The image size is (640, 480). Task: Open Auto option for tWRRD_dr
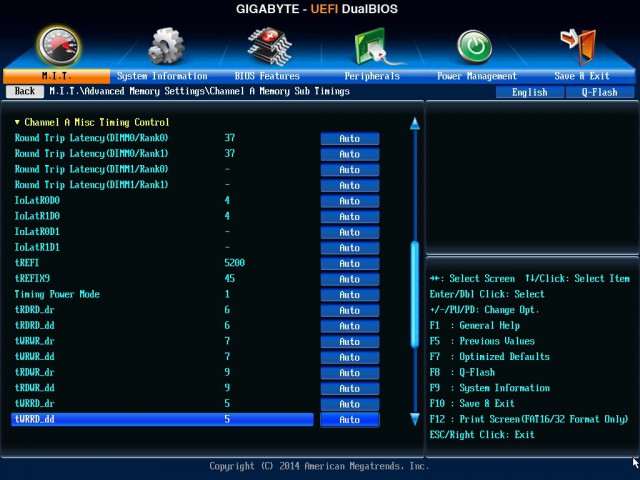coord(350,404)
